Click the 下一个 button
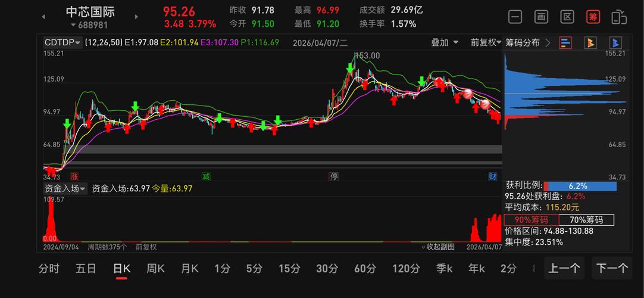The height and width of the screenshot is (298, 644). click(x=612, y=268)
